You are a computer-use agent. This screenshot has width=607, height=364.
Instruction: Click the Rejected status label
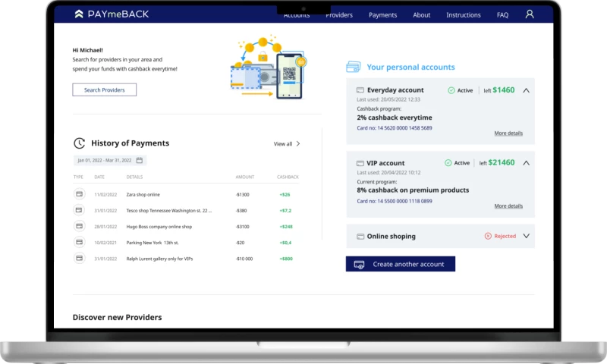pyautogui.click(x=505, y=236)
